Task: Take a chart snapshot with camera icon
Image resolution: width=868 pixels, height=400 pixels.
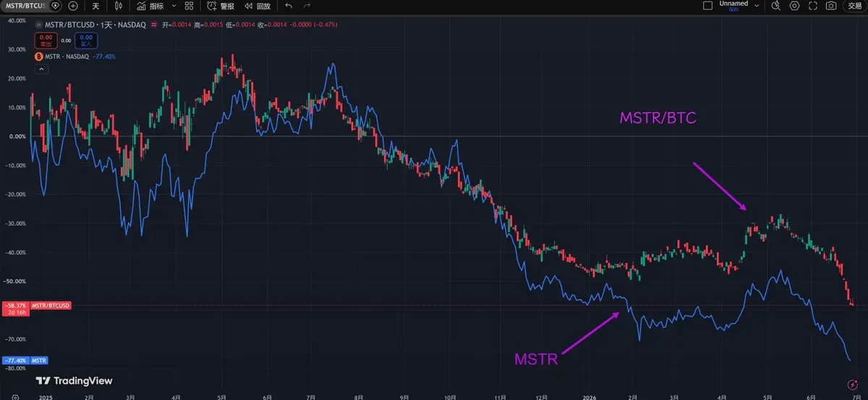Action: coord(832,6)
